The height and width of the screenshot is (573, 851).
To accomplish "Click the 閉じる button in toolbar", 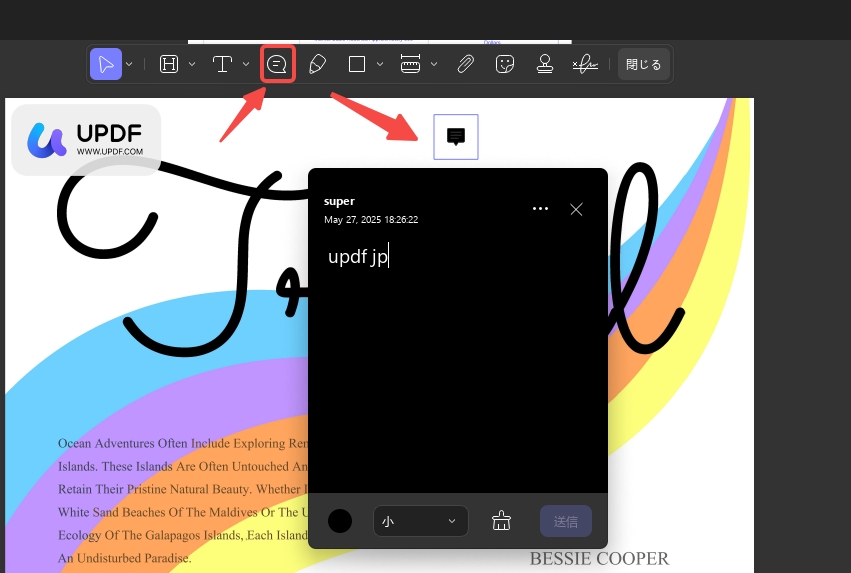I will click(x=644, y=64).
